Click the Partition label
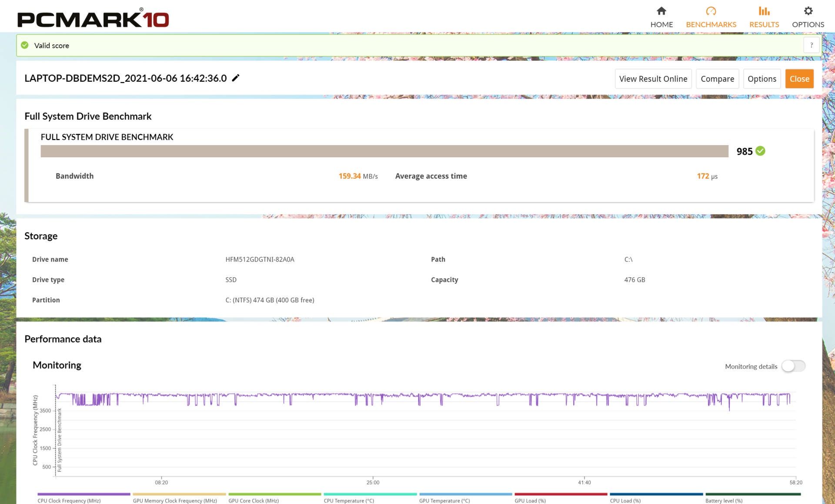This screenshot has height=504, width=835. click(46, 300)
